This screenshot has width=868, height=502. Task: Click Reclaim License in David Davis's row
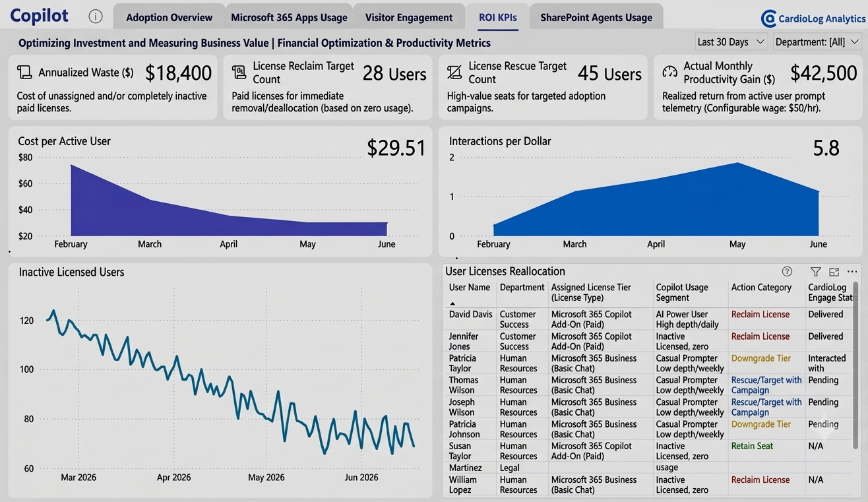(760, 315)
